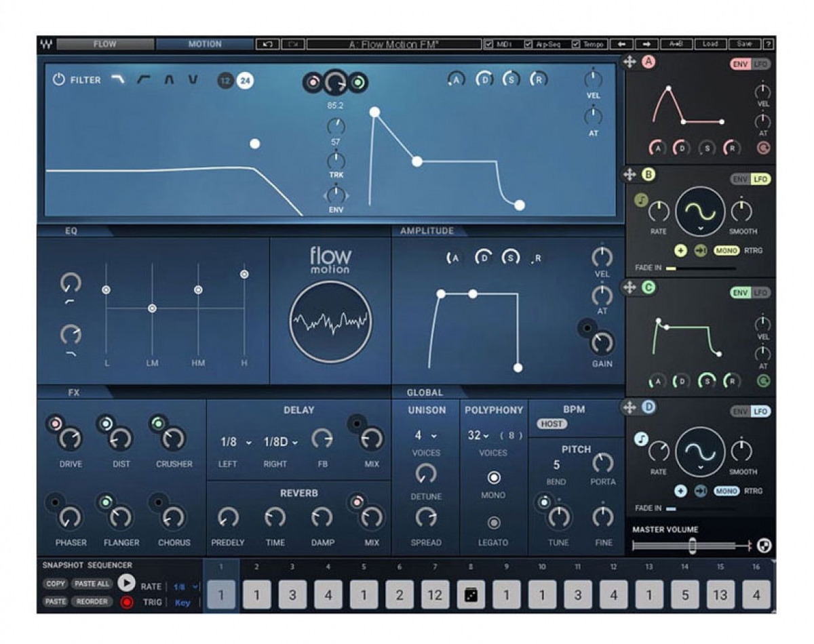The image size is (814, 644).
Task: Click the A→B compare button
Action: [x=676, y=45]
